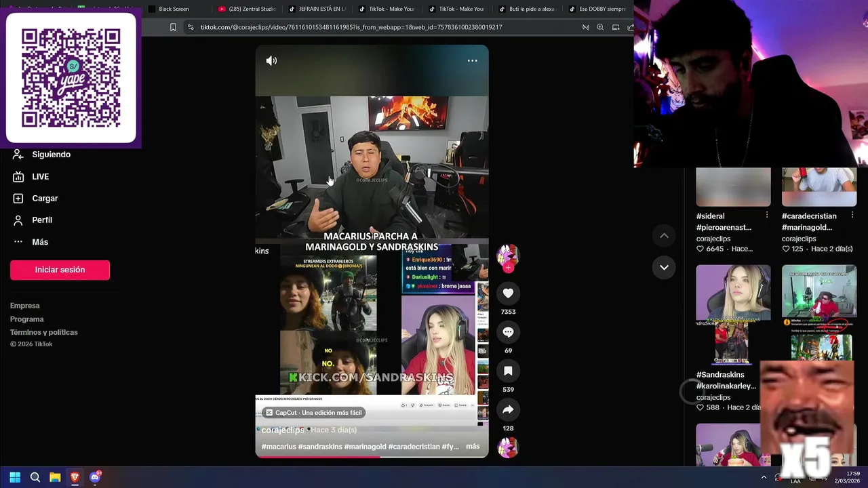The image size is (868, 488).
Task: Open the Programa footer link
Action: (27, 319)
